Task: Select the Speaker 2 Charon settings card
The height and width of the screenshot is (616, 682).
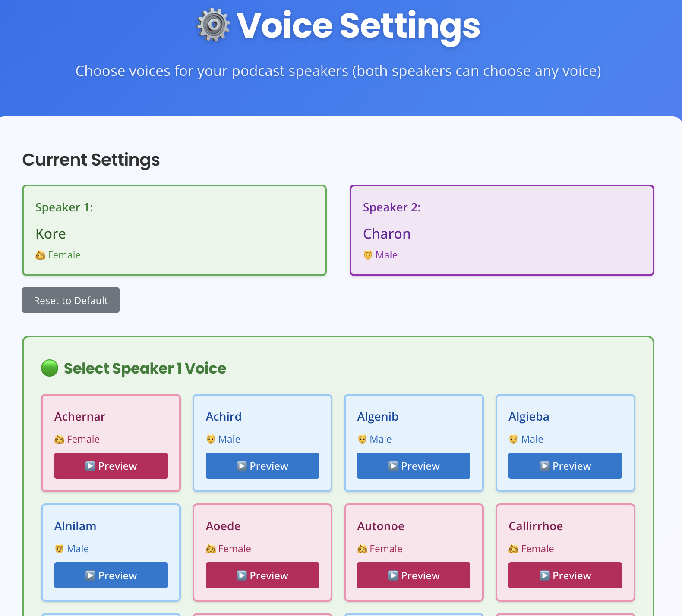Action: point(502,230)
